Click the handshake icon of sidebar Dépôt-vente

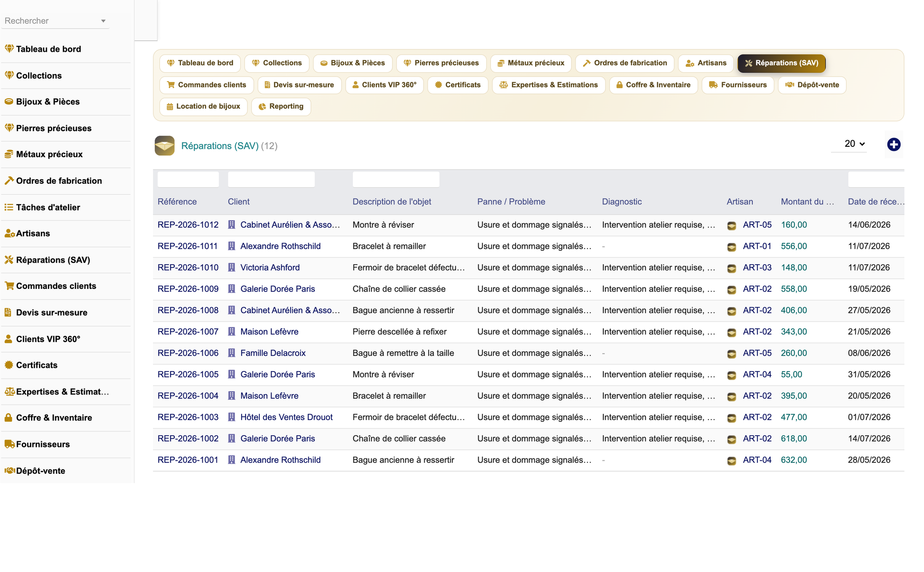tap(9, 470)
